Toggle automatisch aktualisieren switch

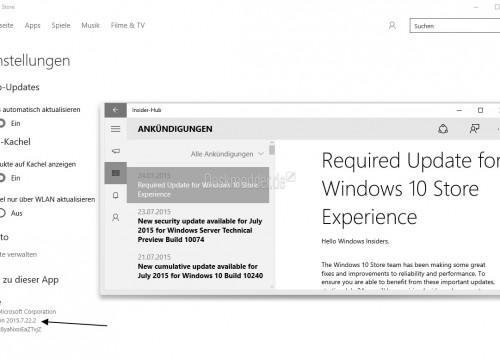pyautogui.click(x=2, y=123)
